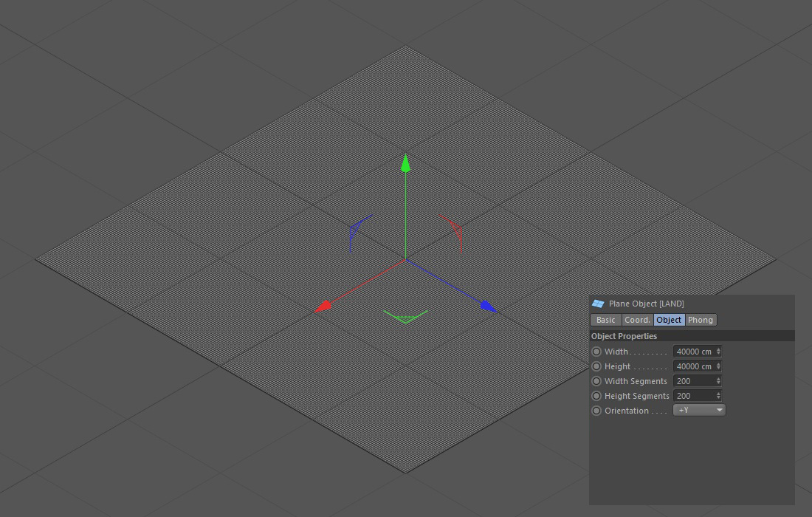This screenshot has height=517, width=812.
Task: Click the red rotation arc on gizmo
Action: click(455, 230)
